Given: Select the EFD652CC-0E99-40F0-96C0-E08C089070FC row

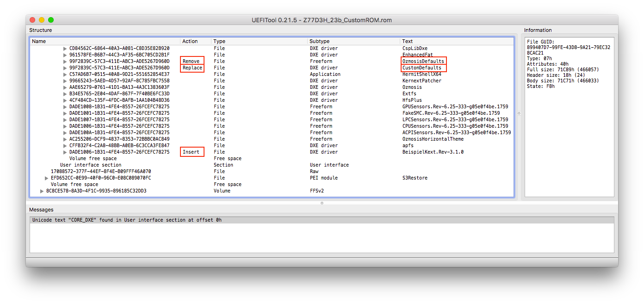Looking at the screenshot, I should pos(272,178).
